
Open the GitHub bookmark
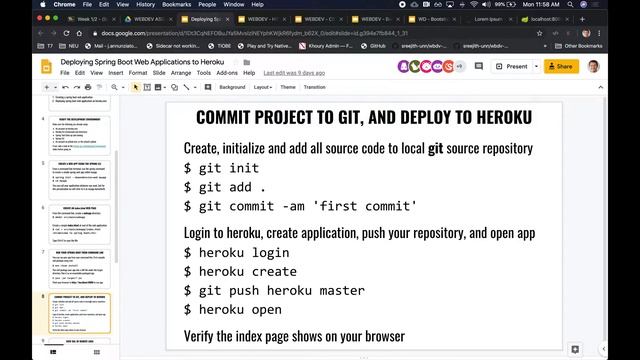click(373, 46)
